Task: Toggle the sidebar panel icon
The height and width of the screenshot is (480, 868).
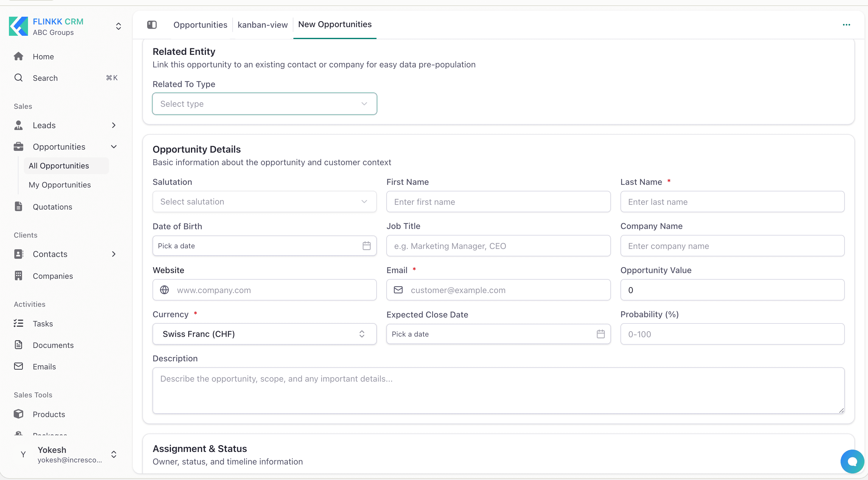Action: tap(152, 25)
